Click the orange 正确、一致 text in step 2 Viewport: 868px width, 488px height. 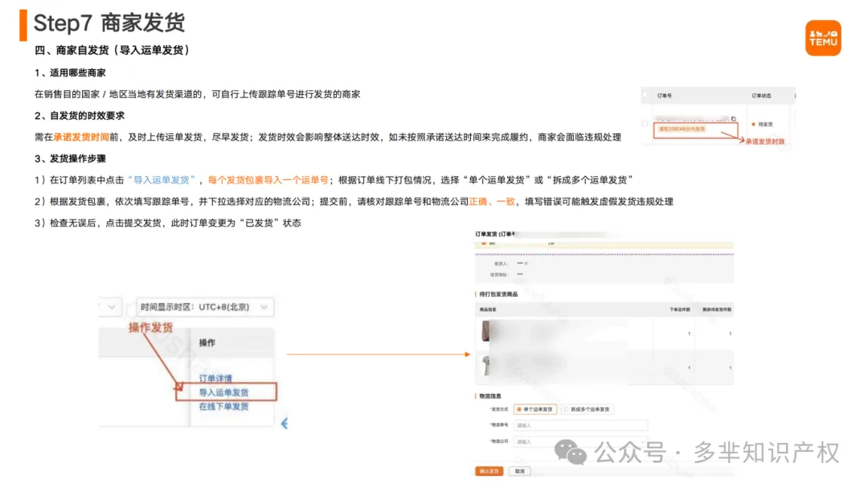492,202
